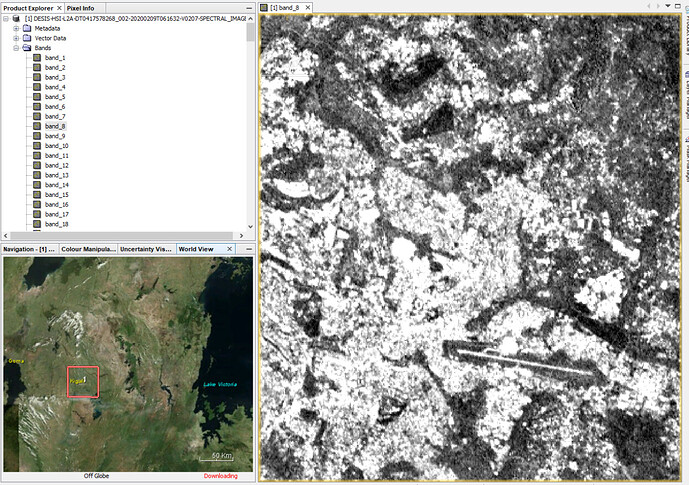Click the DESIS product database icon
The height and width of the screenshot is (485, 689).
tap(17, 18)
